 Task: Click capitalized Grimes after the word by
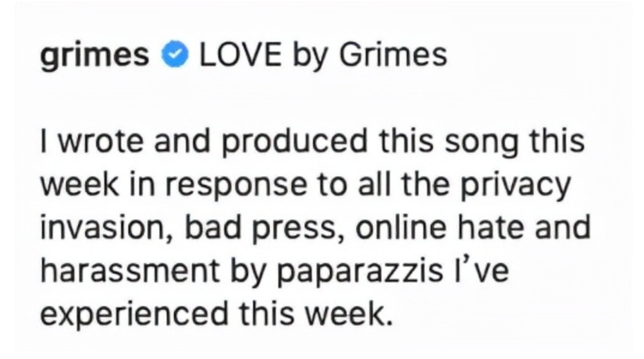(392, 56)
